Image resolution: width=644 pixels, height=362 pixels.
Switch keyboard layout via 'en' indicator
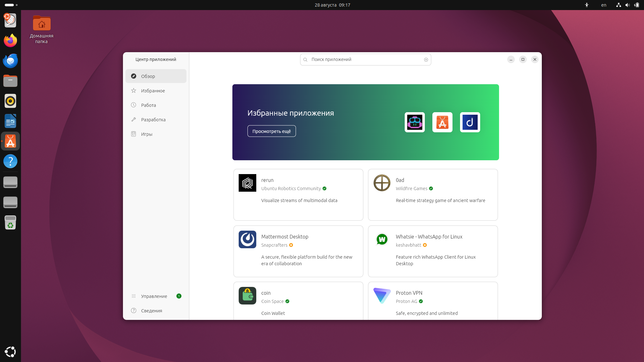tap(604, 5)
